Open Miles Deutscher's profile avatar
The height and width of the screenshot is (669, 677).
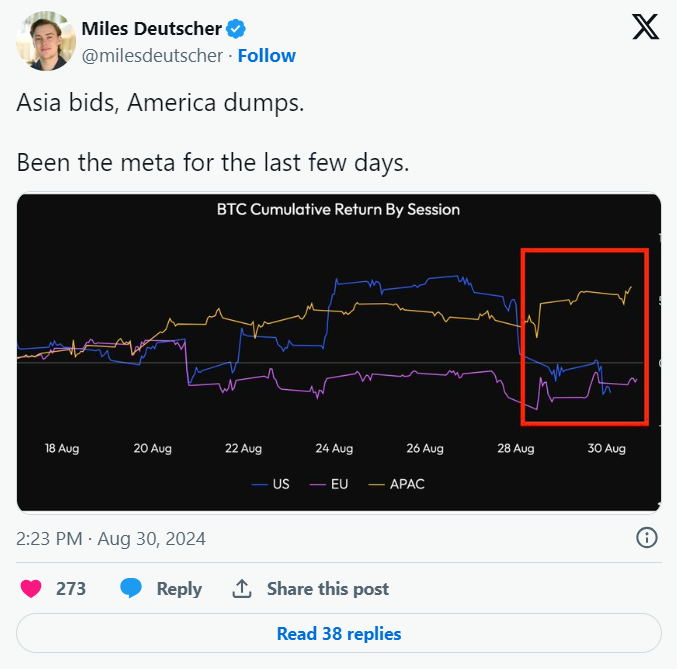[x=46, y=41]
